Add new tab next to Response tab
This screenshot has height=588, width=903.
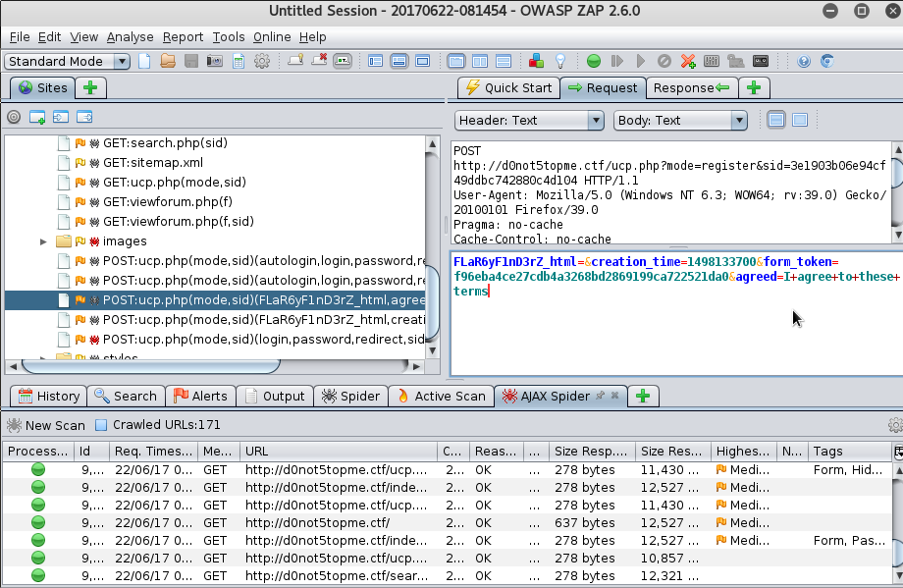coord(754,87)
